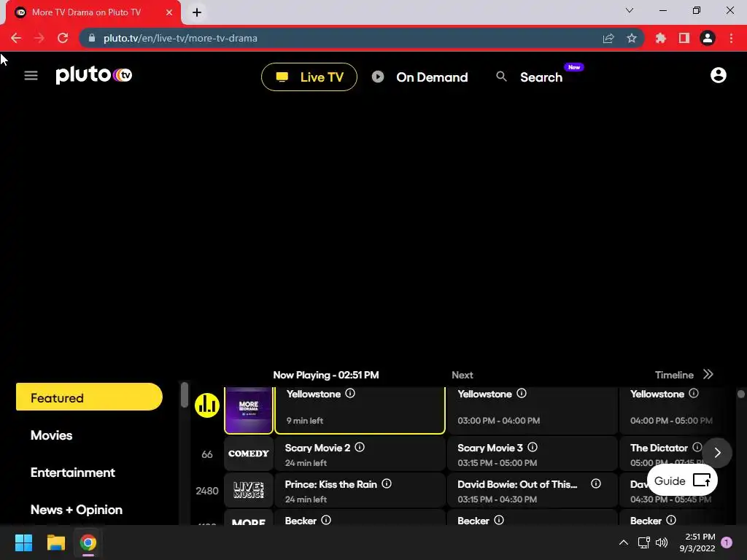The height and width of the screenshot is (560, 747).
Task: Open File Explorer from the taskbar
Action: [x=55, y=542]
